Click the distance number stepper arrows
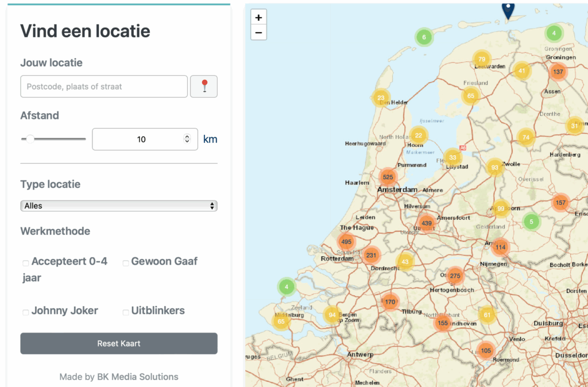This screenshot has height=387, width=588. 187,139
